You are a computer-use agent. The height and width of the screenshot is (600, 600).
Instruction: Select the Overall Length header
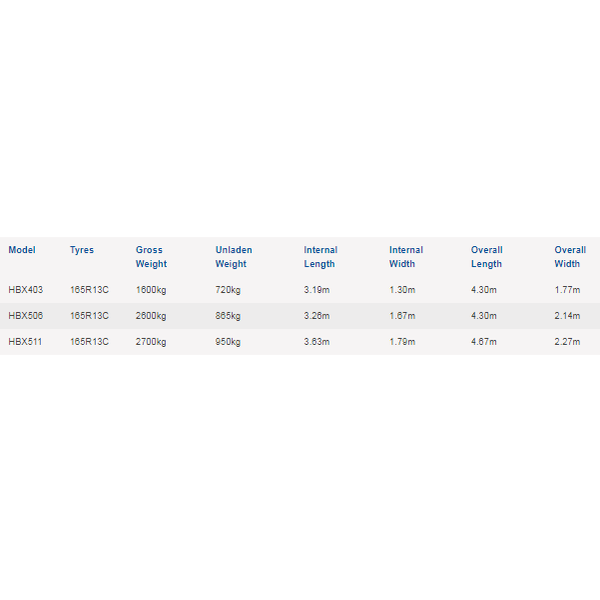487,257
